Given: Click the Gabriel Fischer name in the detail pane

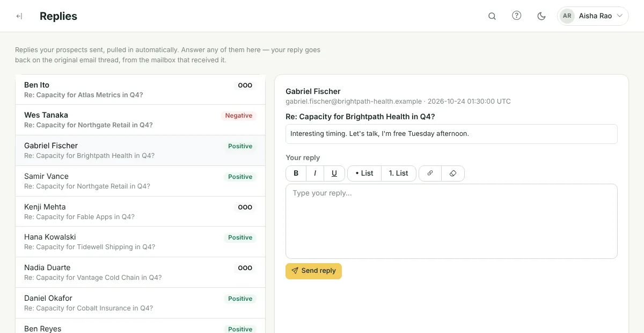Looking at the screenshot, I should click(x=313, y=91).
